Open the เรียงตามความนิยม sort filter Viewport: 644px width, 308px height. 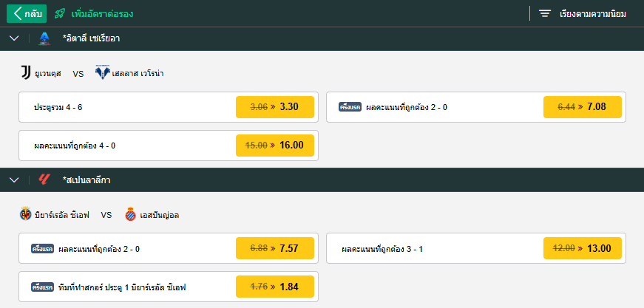pyautogui.click(x=593, y=14)
